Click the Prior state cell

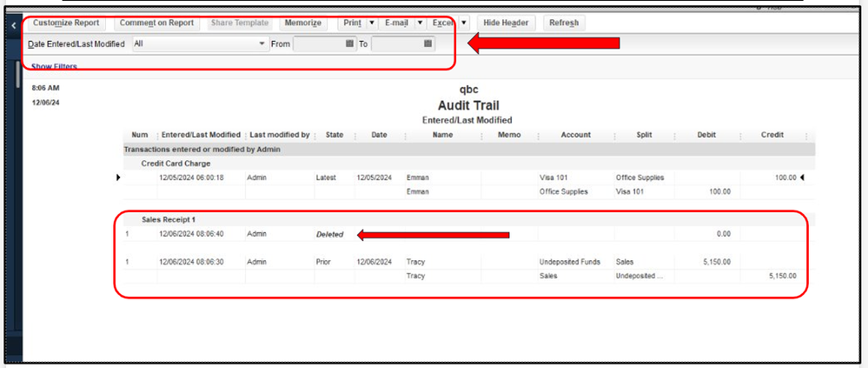point(323,262)
